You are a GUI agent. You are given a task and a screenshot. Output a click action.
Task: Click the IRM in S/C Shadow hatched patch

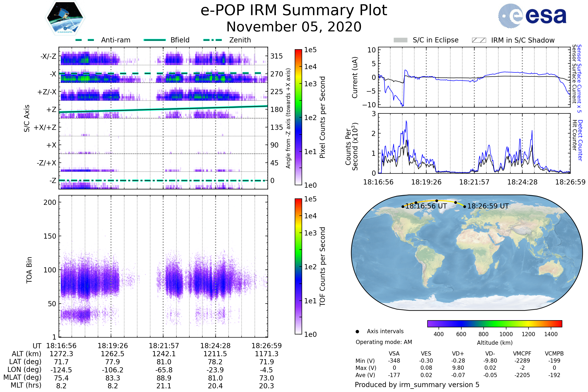tap(479, 40)
